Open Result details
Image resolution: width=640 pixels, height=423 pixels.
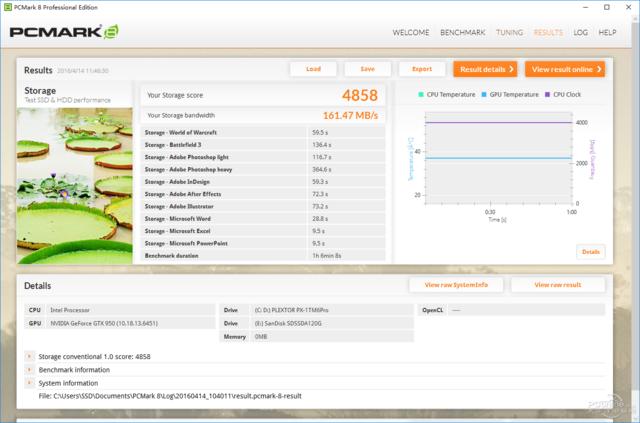pyautogui.click(x=485, y=69)
